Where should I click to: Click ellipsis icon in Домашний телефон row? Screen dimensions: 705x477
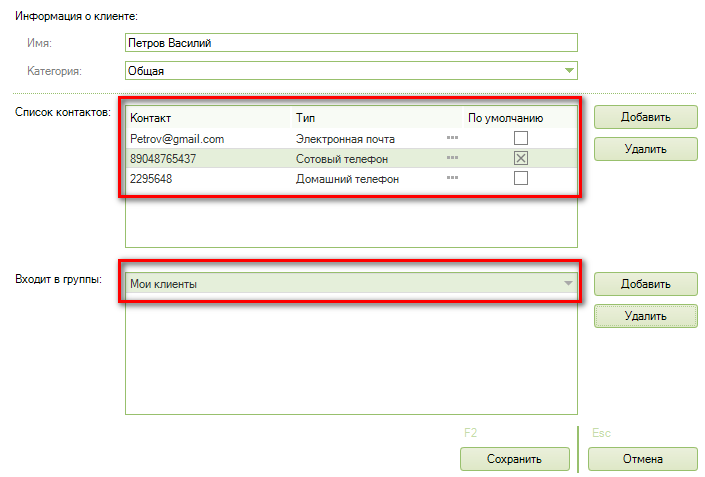[452, 178]
